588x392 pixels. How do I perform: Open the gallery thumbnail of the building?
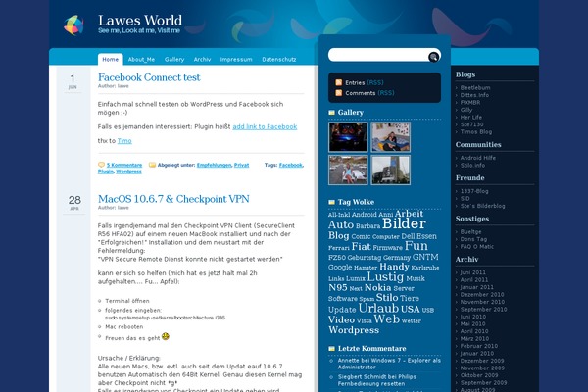click(391, 170)
